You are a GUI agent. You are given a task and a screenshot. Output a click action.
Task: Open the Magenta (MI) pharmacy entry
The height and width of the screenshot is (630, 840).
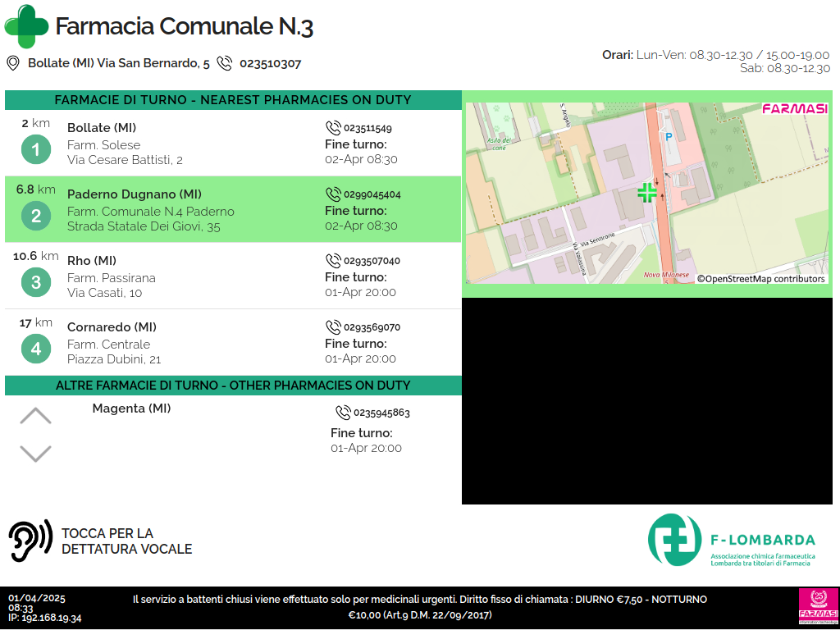click(x=131, y=409)
